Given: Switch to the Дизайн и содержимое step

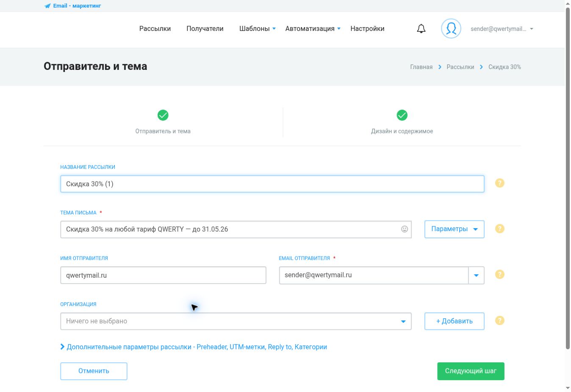Looking at the screenshot, I should pos(402,131).
